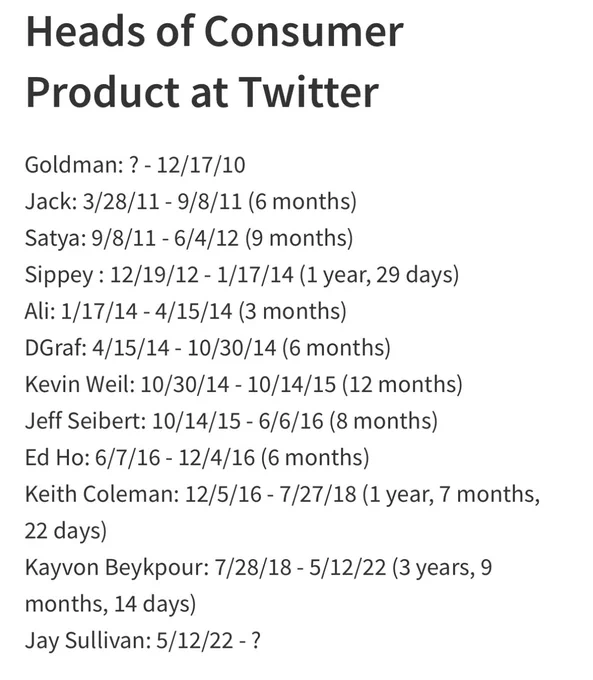Click the word Twitter in the title
593x680 pixels.
pyautogui.click(x=308, y=92)
